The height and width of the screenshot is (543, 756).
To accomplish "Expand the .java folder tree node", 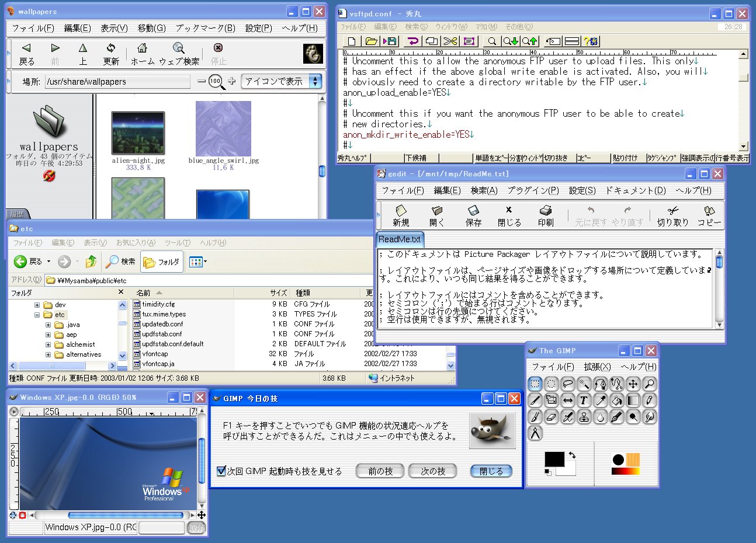I will 48,325.
